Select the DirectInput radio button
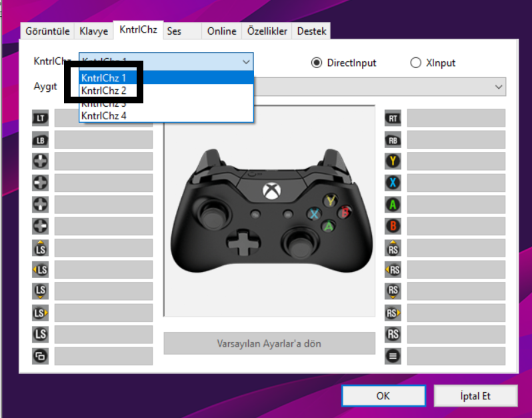Image resolution: width=532 pixels, height=418 pixels. [x=317, y=63]
